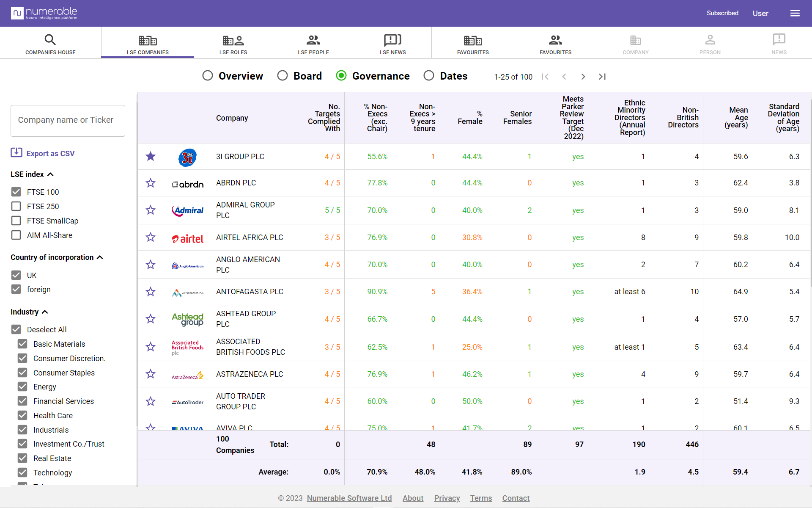This screenshot has height=508, width=812.
Task: Open LSE People tab
Action: pyautogui.click(x=313, y=44)
